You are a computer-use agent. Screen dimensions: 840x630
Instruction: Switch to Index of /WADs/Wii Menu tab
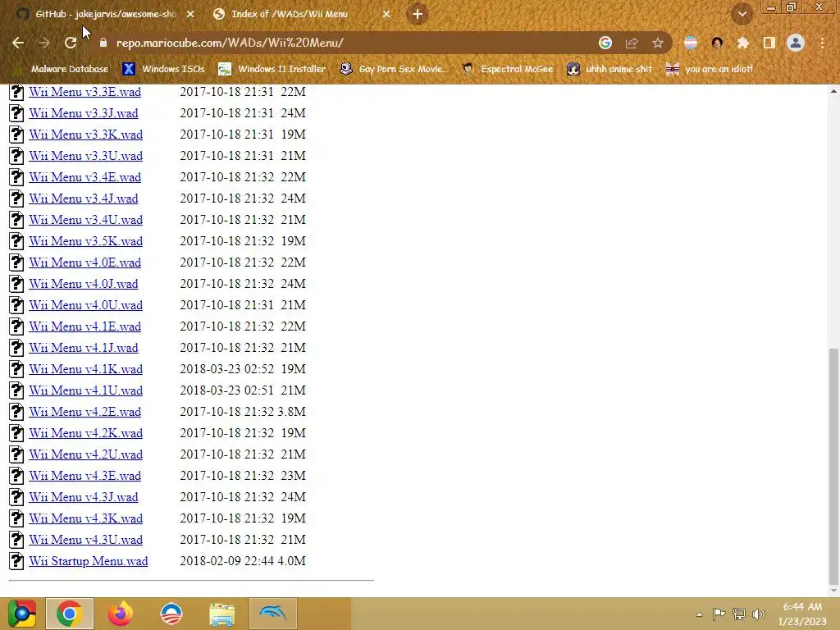301,14
